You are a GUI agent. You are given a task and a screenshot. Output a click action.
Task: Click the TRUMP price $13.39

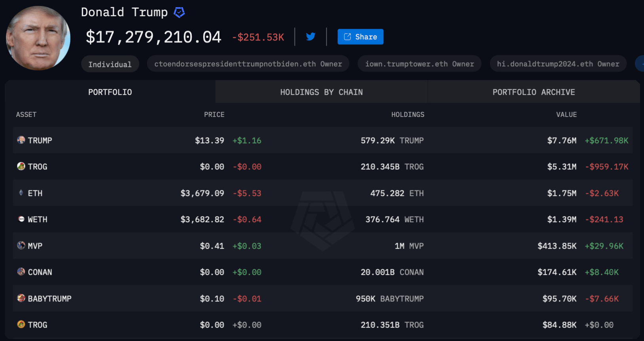point(210,140)
